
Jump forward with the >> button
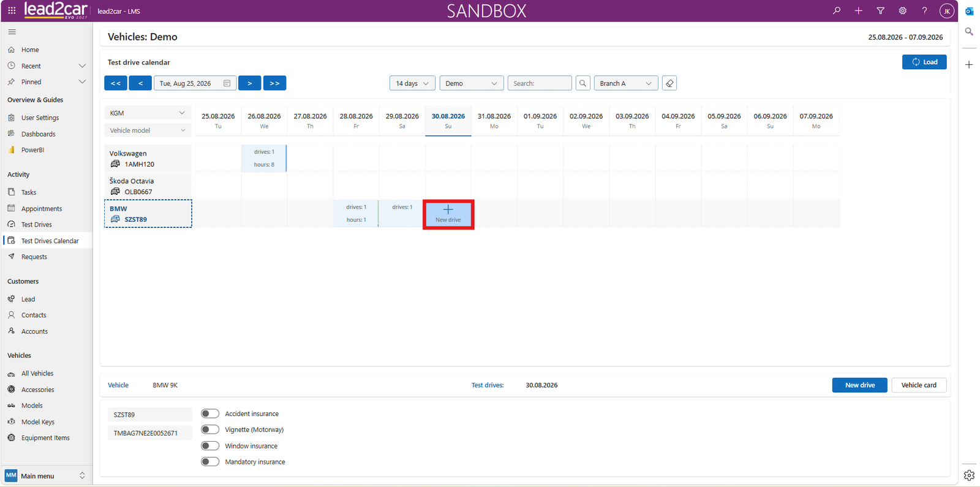pos(274,83)
